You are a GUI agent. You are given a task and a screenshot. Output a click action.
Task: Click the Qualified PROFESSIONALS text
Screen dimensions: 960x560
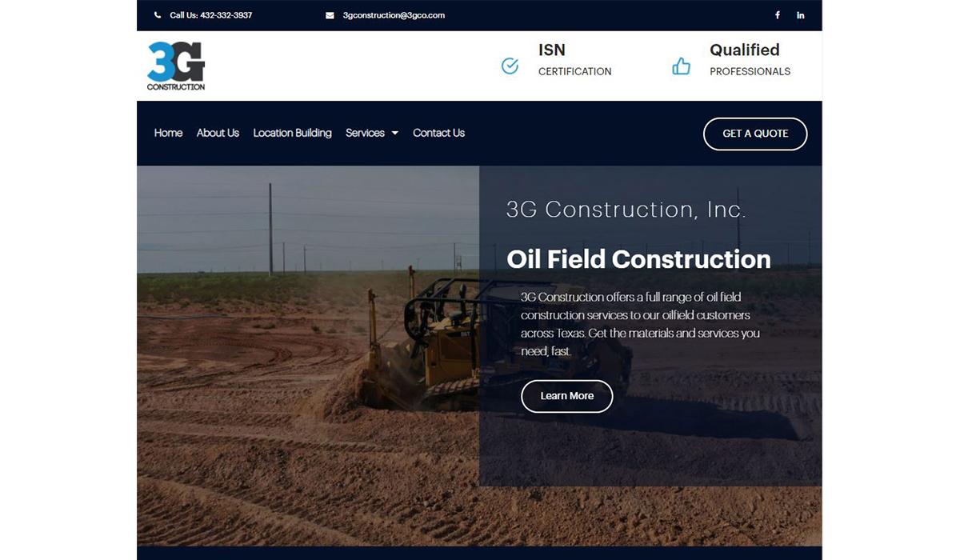coord(750,60)
